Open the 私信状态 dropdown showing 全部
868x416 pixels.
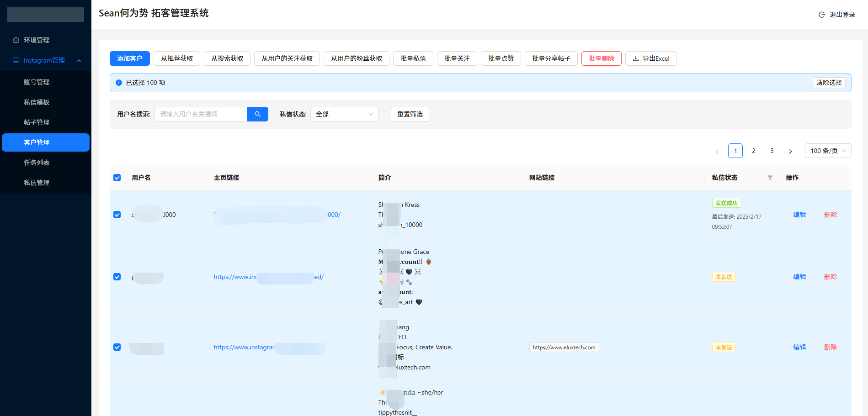(344, 114)
